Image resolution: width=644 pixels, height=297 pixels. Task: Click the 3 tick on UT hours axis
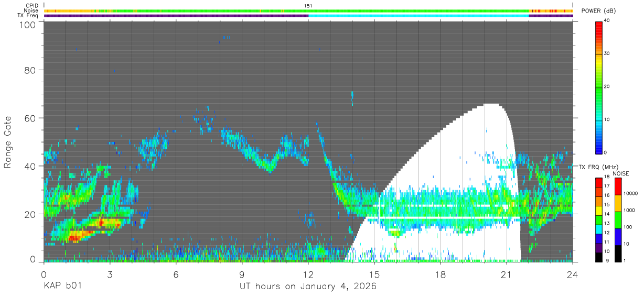110,274
